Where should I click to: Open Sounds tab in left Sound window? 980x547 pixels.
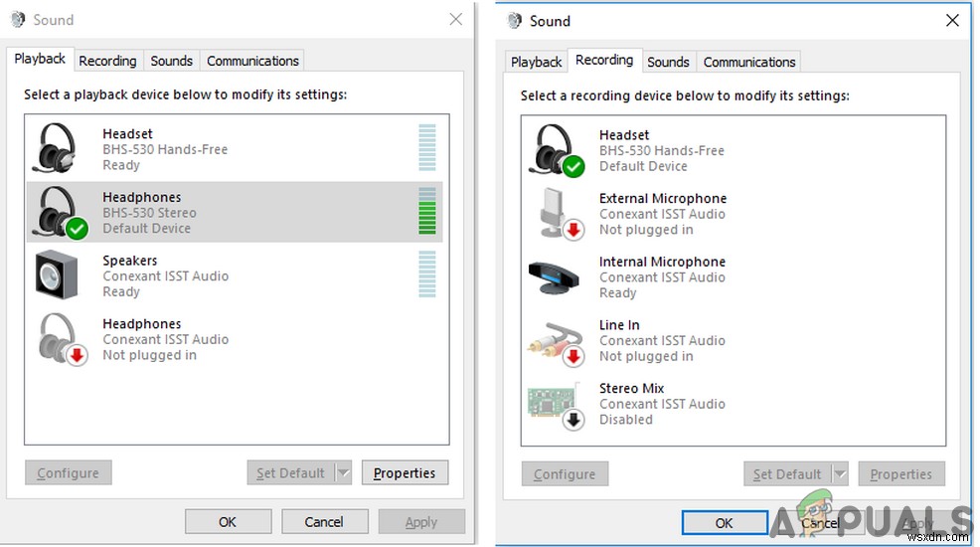tap(171, 62)
